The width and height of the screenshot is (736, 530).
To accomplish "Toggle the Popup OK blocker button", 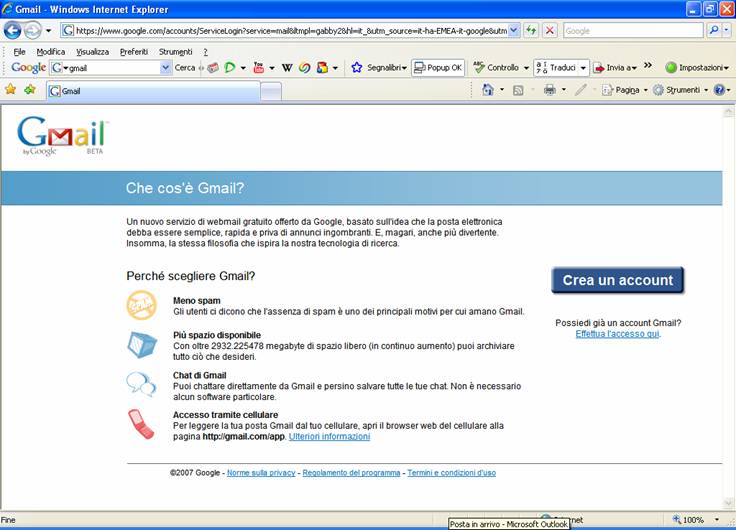I will click(x=438, y=68).
